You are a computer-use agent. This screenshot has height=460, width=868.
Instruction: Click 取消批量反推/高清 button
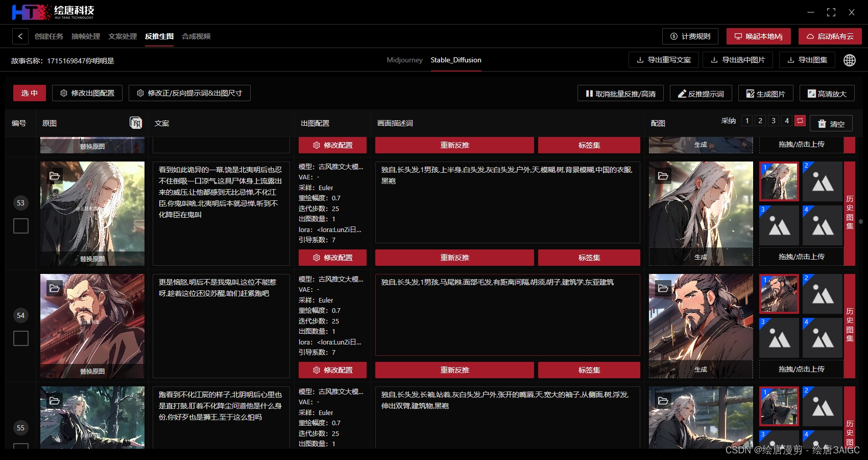click(620, 94)
